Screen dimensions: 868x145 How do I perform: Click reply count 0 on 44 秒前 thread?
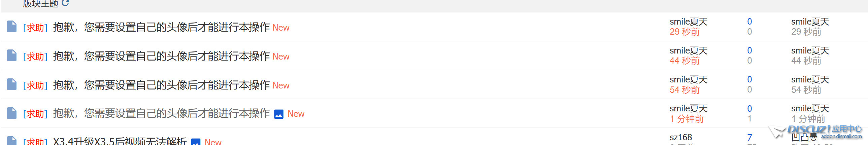tap(749, 50)
